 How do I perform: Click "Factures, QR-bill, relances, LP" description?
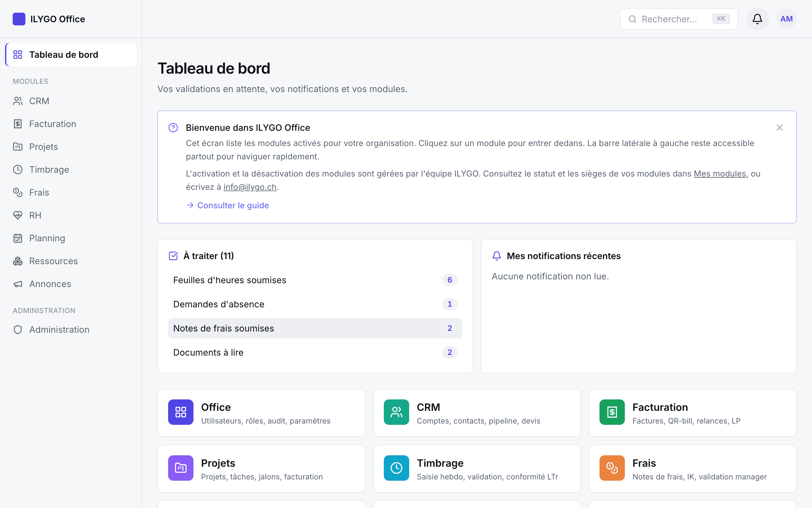click(686, 421)
